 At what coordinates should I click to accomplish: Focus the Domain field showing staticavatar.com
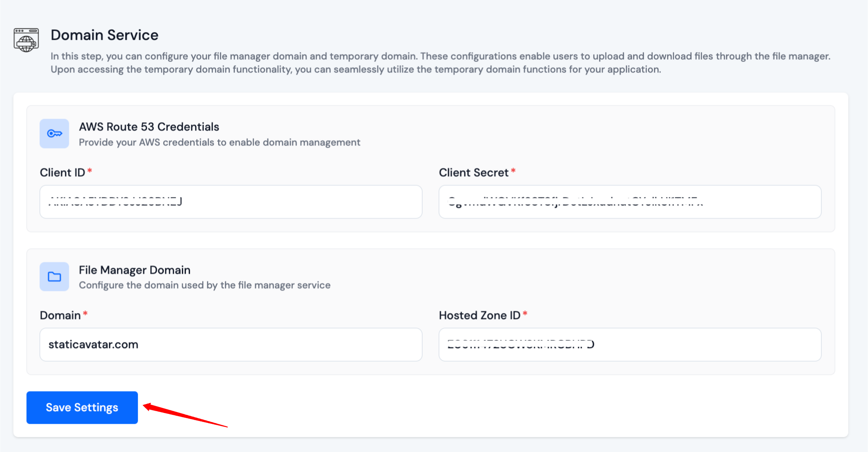click(230, 344)
